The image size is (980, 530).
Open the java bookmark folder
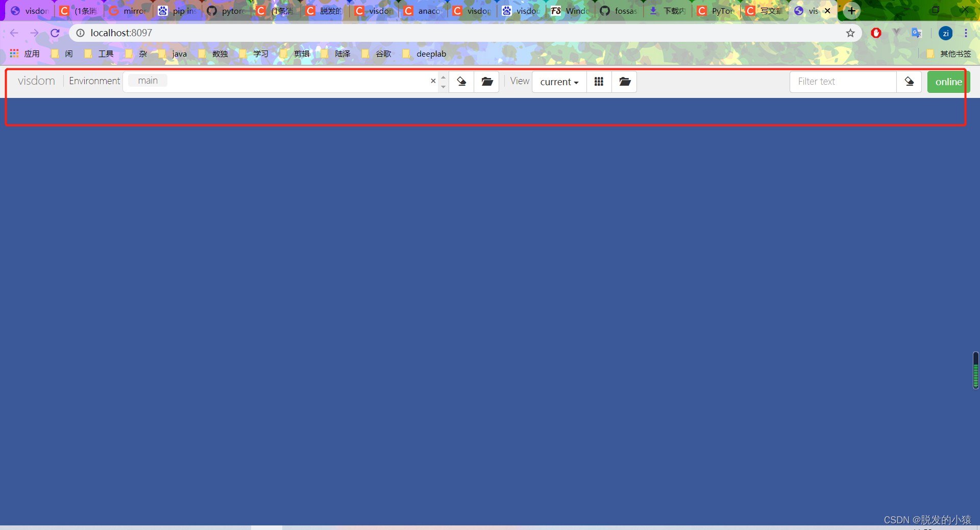point(173,54)
